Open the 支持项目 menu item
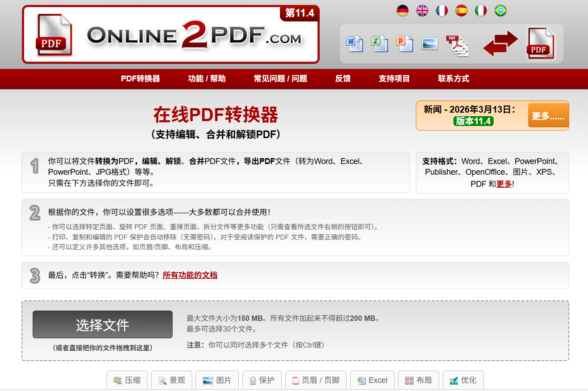 [x=394, y=79]
